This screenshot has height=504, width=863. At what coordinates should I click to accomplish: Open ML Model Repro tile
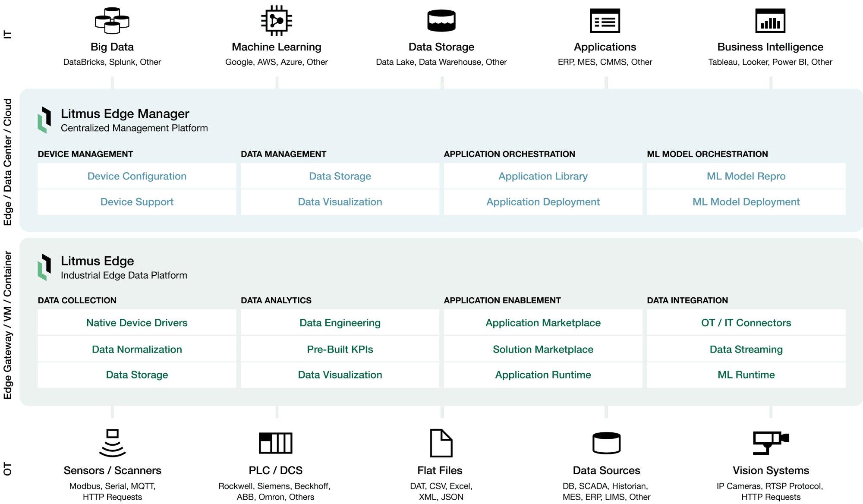click(x=746, y=176)
